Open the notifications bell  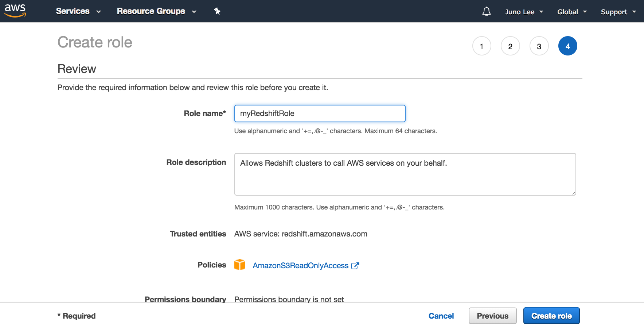click(x=486, y=12)
